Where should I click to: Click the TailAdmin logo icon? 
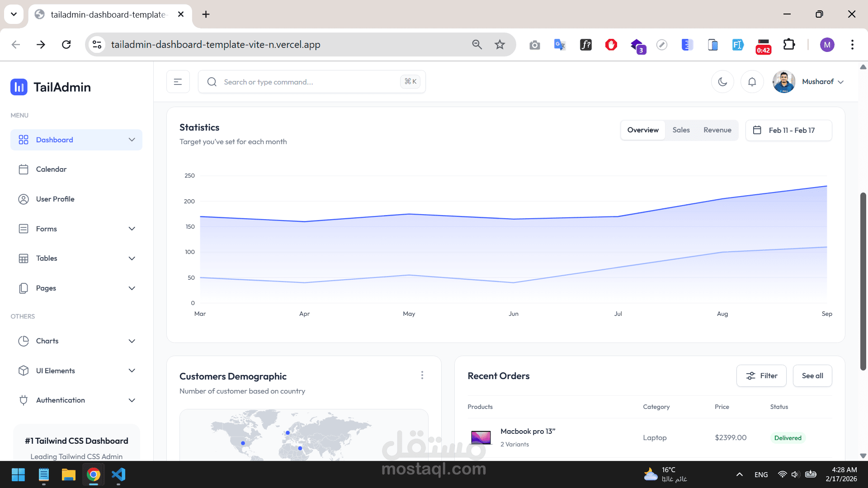point(19,87)
